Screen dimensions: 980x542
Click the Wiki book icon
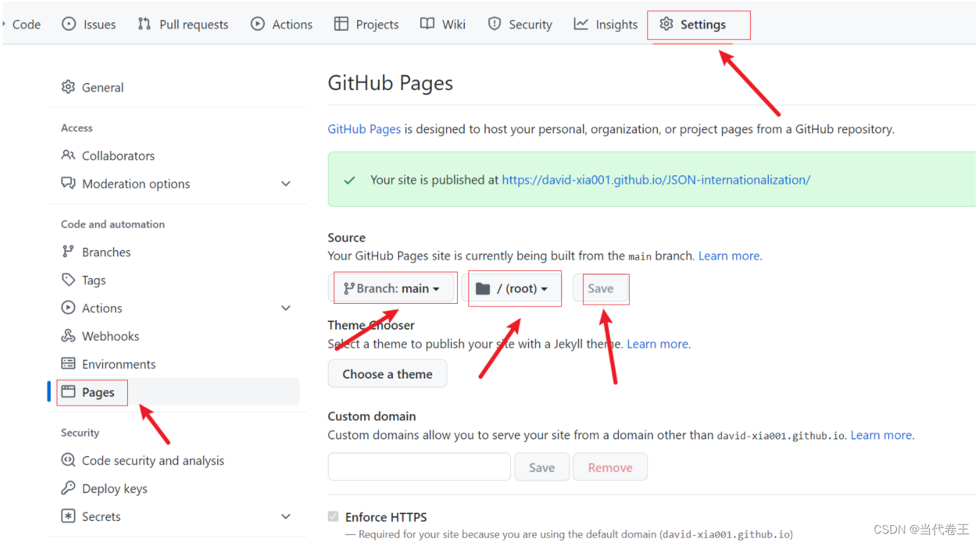click(427, 24)
